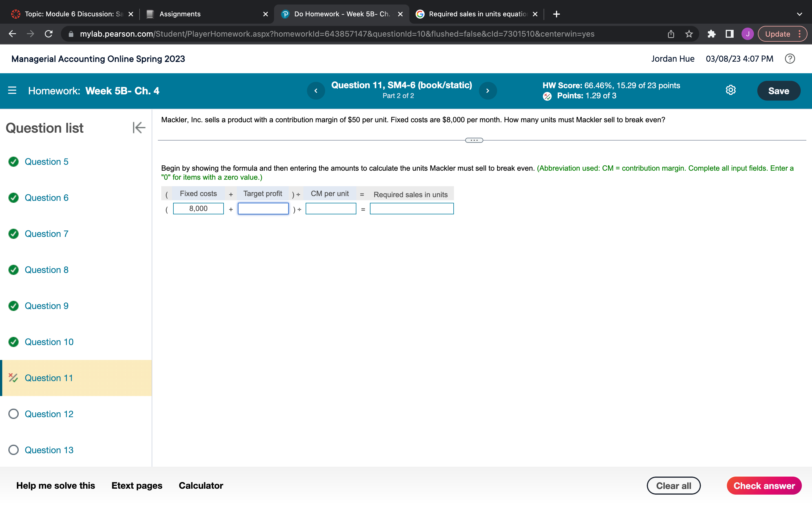This screenshot has width=812, height=507.
Task: Switch to the Assignments tab
Action: [x=180, y=14]
